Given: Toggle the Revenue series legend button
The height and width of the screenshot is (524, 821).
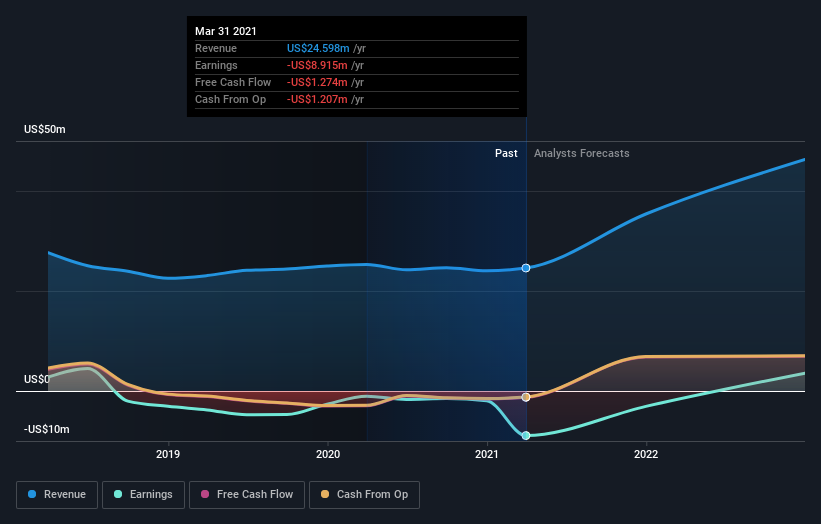Looking at the screenshot, I should click(x=57, y=495).
